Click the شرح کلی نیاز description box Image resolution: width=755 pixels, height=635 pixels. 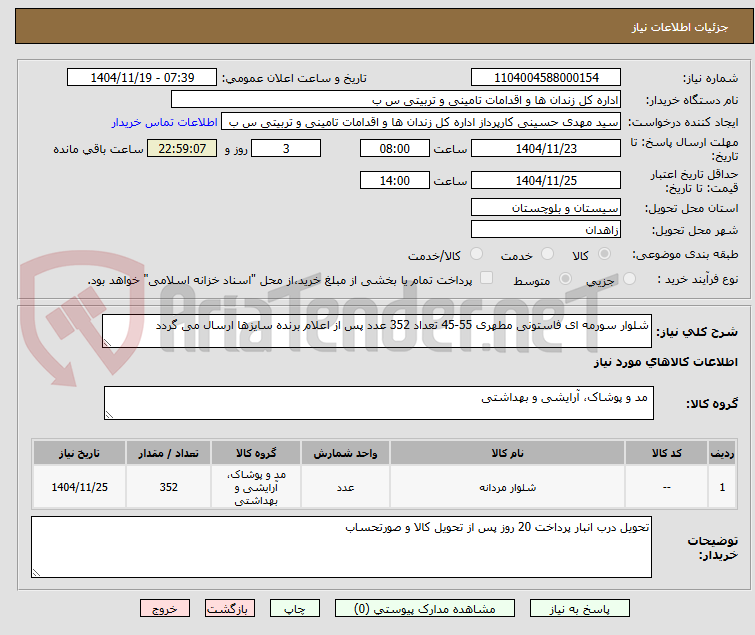[x=377, y=331]
